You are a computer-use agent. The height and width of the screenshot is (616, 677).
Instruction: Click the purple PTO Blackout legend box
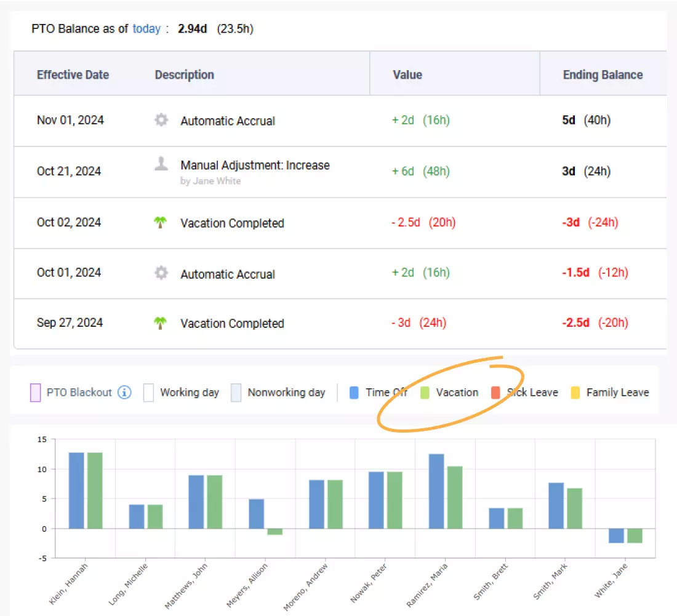tap(36, 392)
